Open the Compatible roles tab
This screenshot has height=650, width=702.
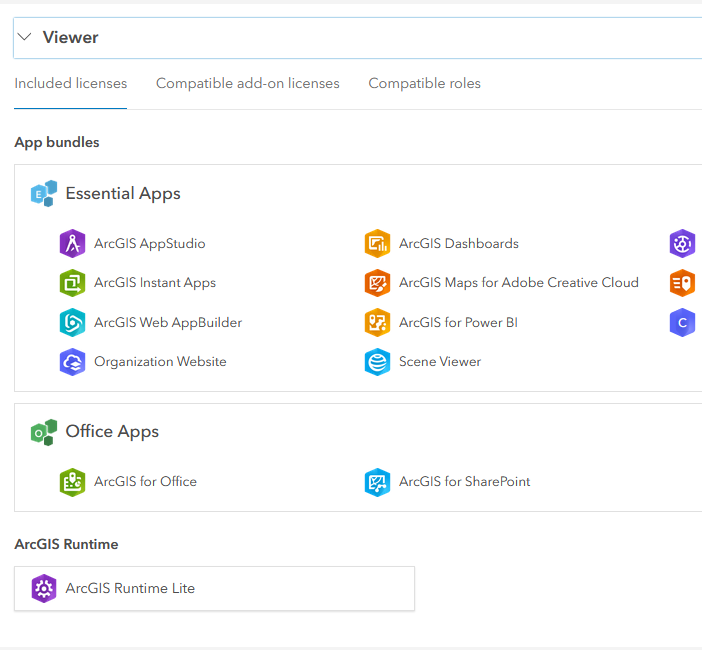[424, 84]
